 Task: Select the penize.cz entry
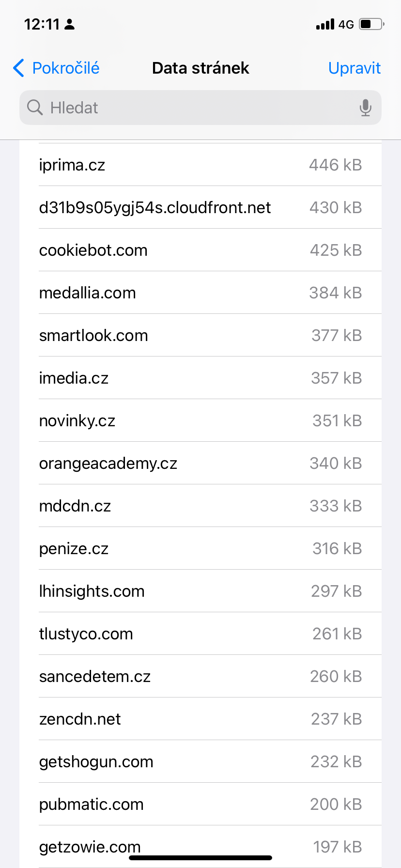point(200,549)
